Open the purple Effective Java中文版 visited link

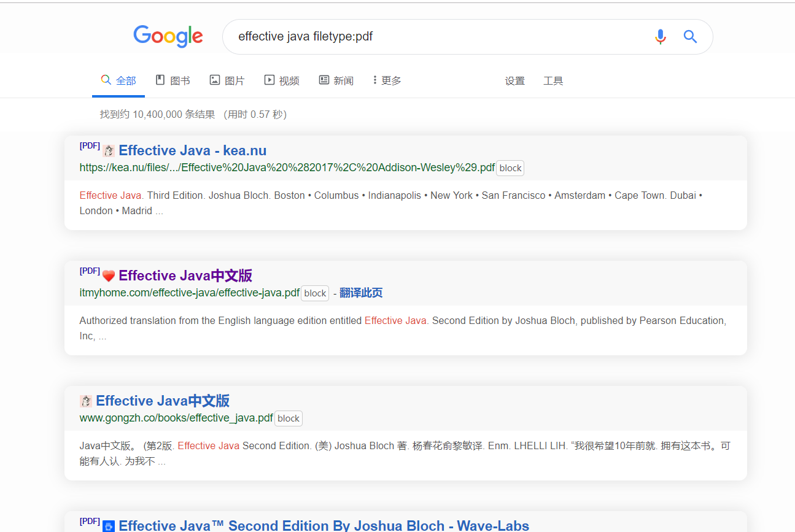(185, 276)
